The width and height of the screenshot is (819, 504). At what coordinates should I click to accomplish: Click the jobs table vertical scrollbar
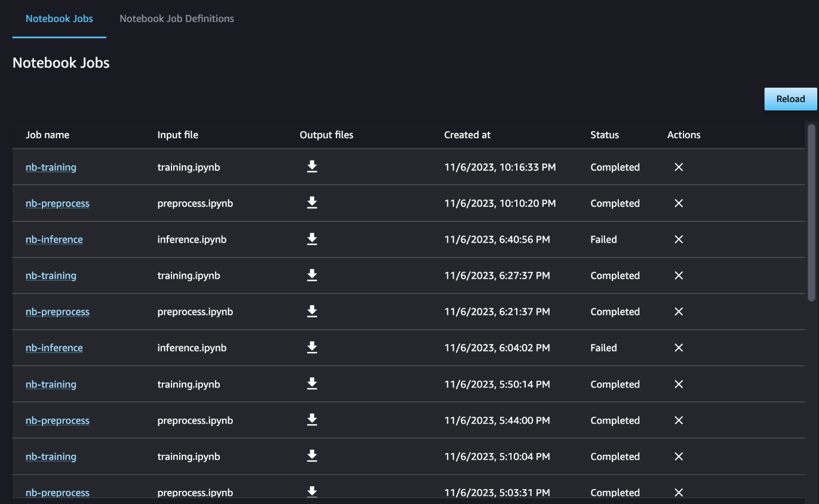tap(811, 212)
